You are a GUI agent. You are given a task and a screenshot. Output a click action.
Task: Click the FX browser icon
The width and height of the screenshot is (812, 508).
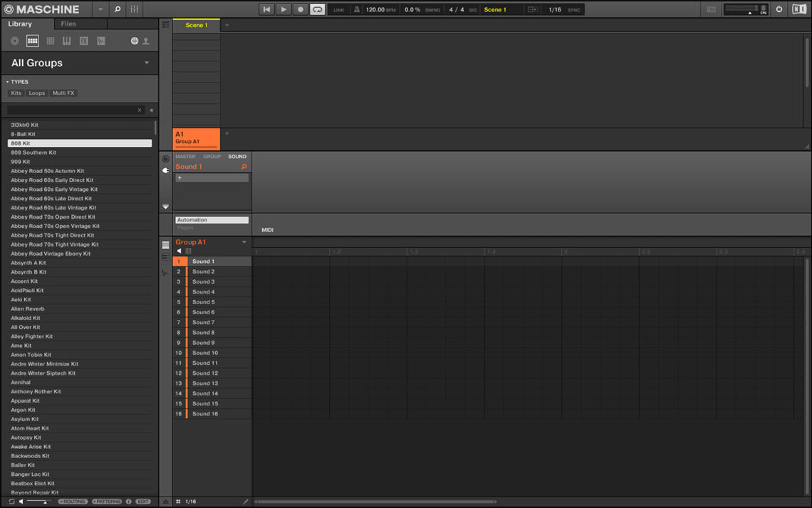click(x=83, y=41)
